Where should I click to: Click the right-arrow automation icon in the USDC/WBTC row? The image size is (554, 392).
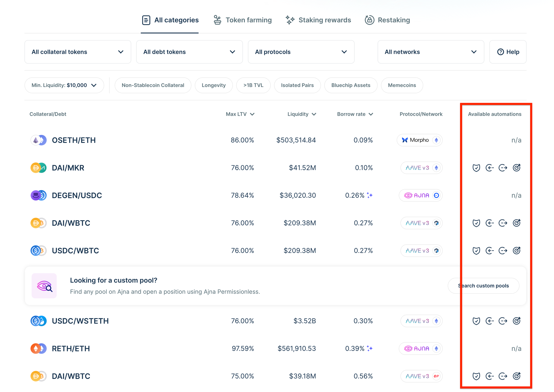(503, 251)
